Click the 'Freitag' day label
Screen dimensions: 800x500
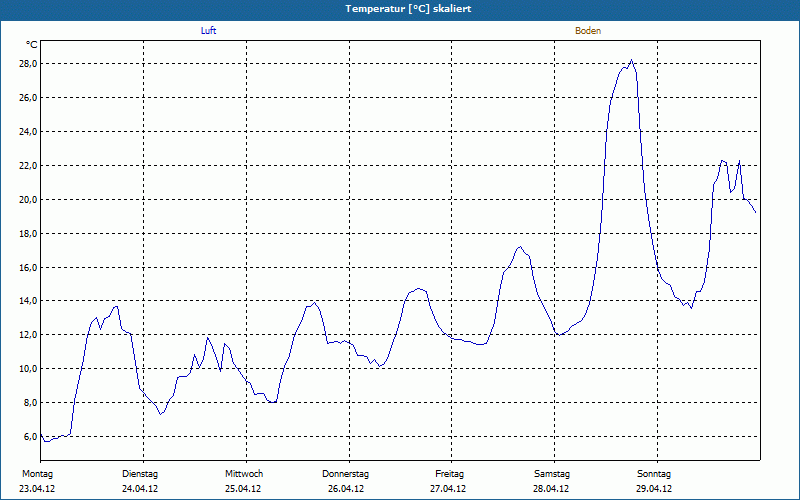point(449,474)
